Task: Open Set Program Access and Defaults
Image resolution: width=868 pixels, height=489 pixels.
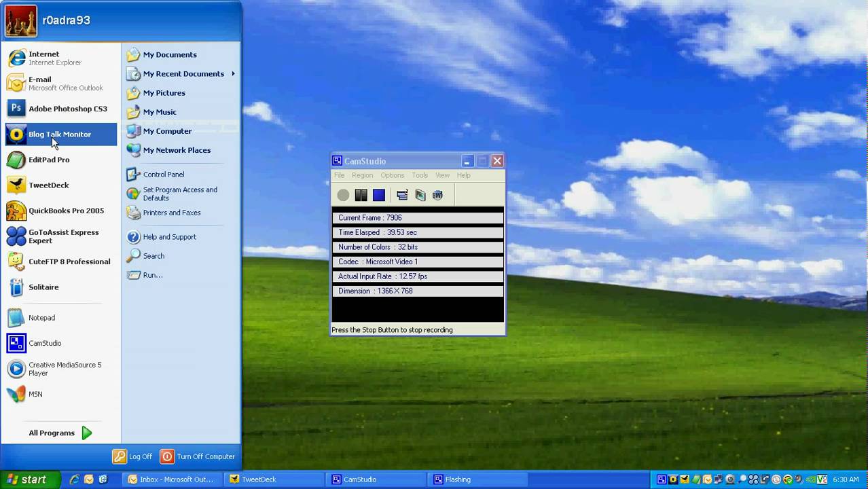Action: 181,194
